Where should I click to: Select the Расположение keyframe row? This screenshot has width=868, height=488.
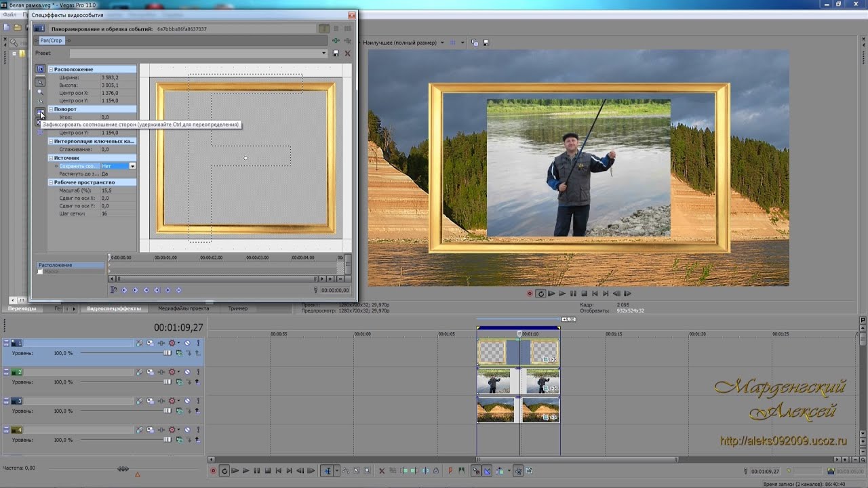pos(71,265)
